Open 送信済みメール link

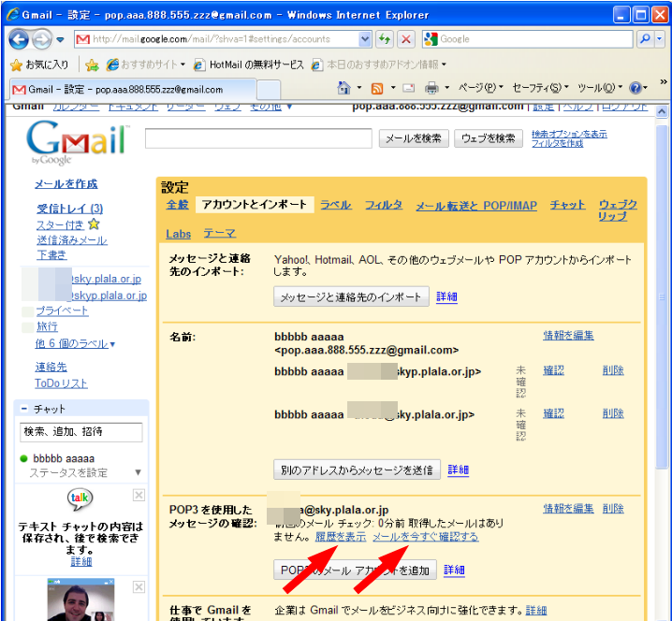click(x=71, y=239)
